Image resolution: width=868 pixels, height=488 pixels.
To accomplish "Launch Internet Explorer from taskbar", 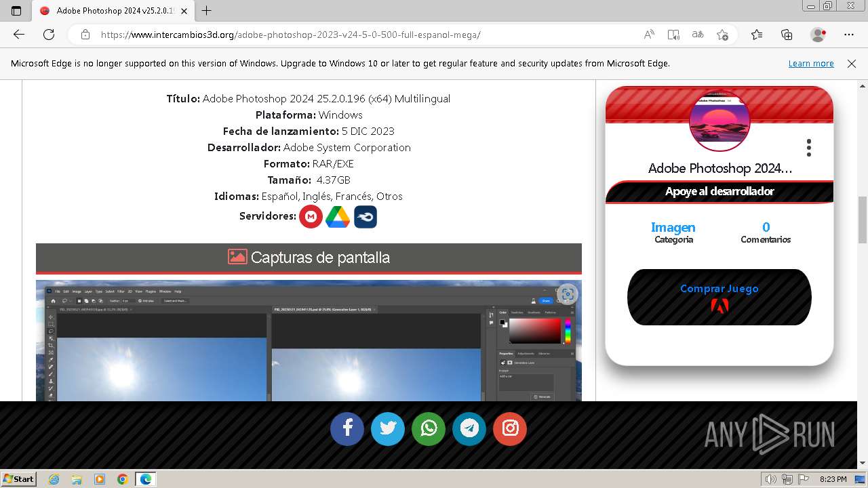I will 54,479.
